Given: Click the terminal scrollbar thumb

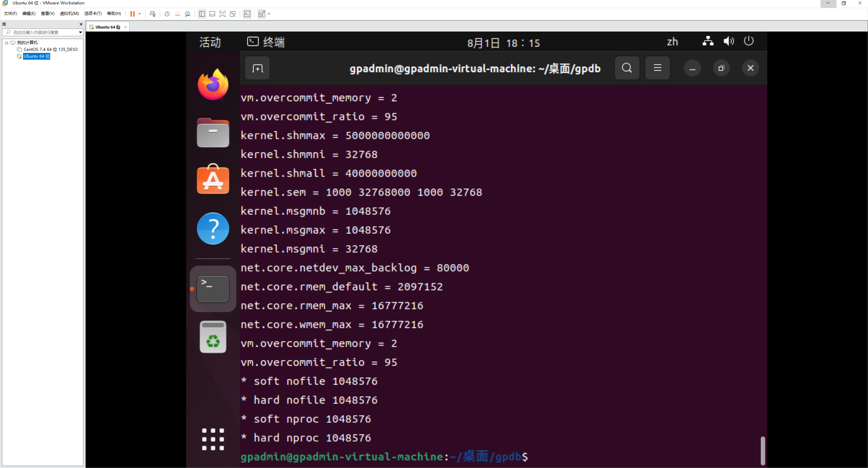Looking at the screenshot, I should point(763,451).
